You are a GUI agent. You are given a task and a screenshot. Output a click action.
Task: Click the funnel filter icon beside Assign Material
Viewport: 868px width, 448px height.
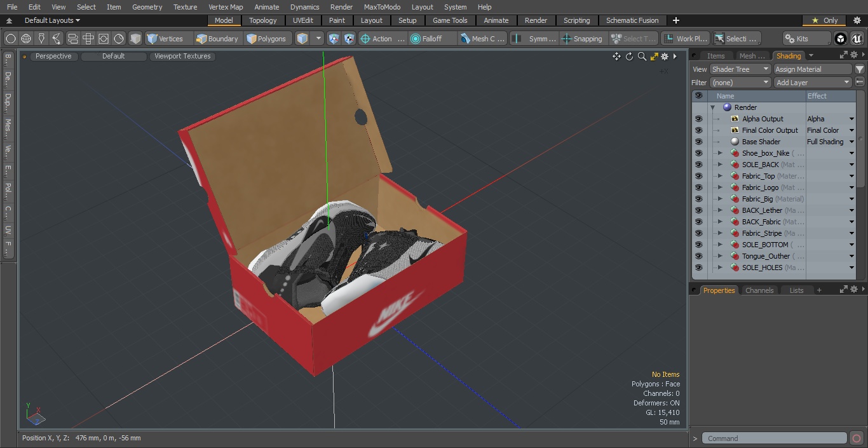point(860,69)
